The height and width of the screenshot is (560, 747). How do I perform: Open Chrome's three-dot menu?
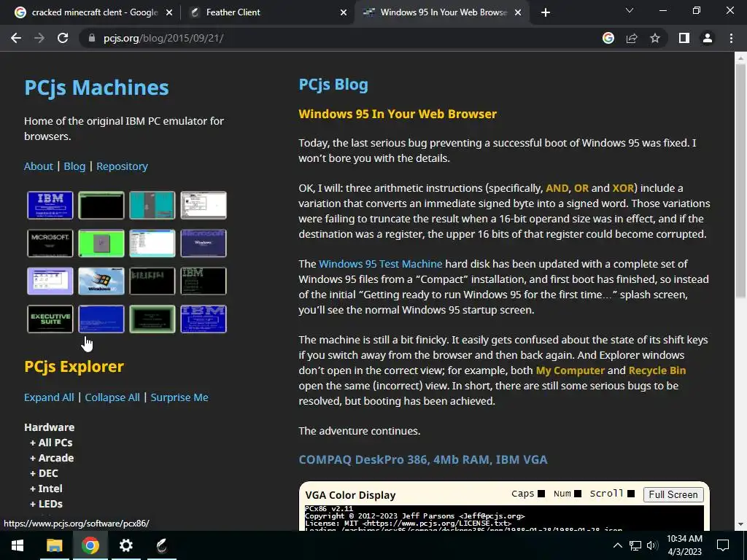tap(731, 38)
